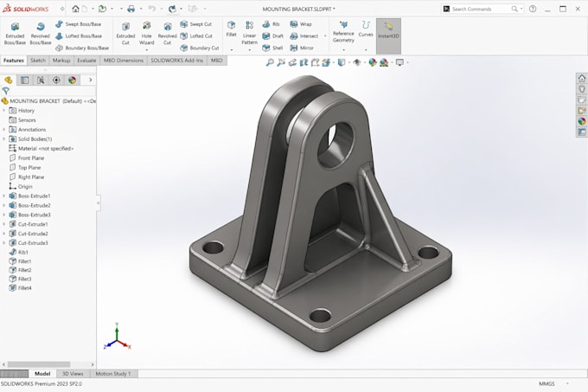Select Origin in feature tree

21,186
